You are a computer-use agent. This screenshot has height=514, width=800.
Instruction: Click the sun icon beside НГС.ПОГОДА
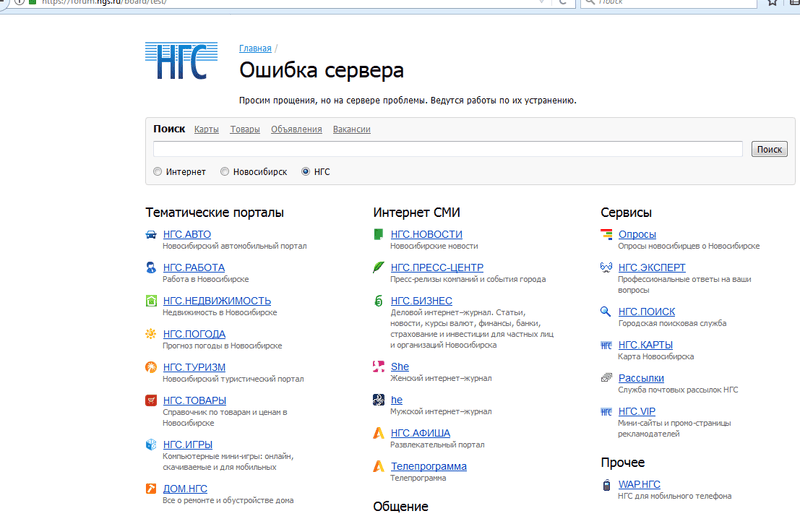point(151,334)
